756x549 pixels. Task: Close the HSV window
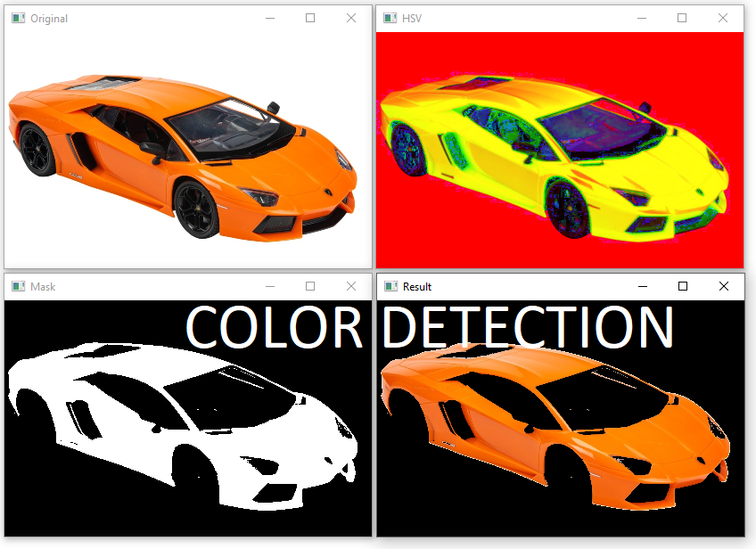pyautogui.click(x=723, y=18)
